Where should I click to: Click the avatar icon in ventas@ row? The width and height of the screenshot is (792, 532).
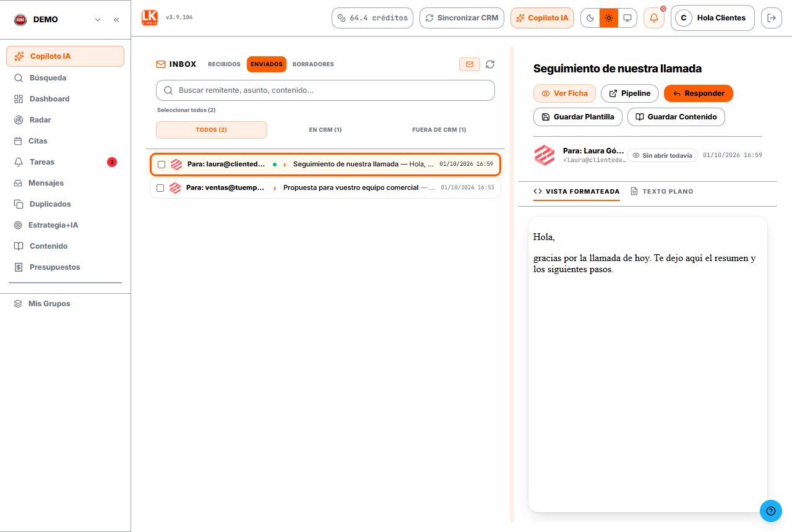point(175,188)
